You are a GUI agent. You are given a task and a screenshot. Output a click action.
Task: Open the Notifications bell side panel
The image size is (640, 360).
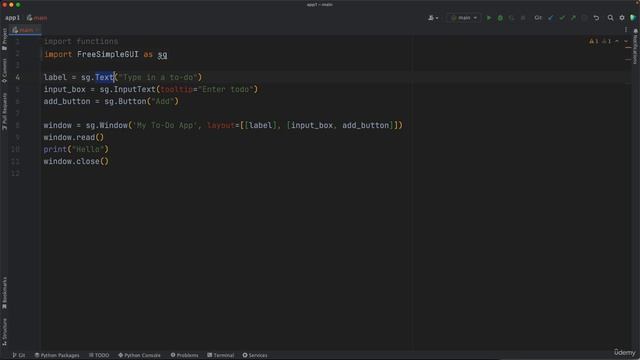[x=636, y=47]
